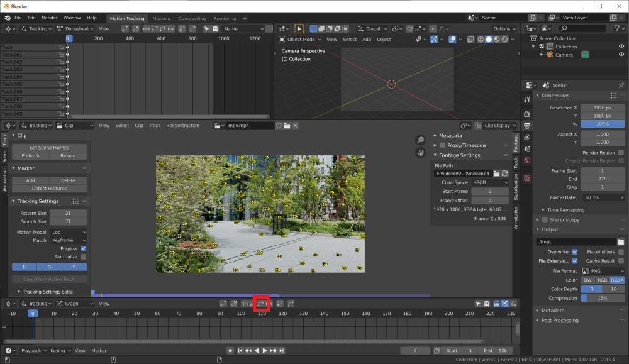Unlink the mov.mp4 clip with X icon
This screenshot has height=364, width=629.
click(295, 126)
